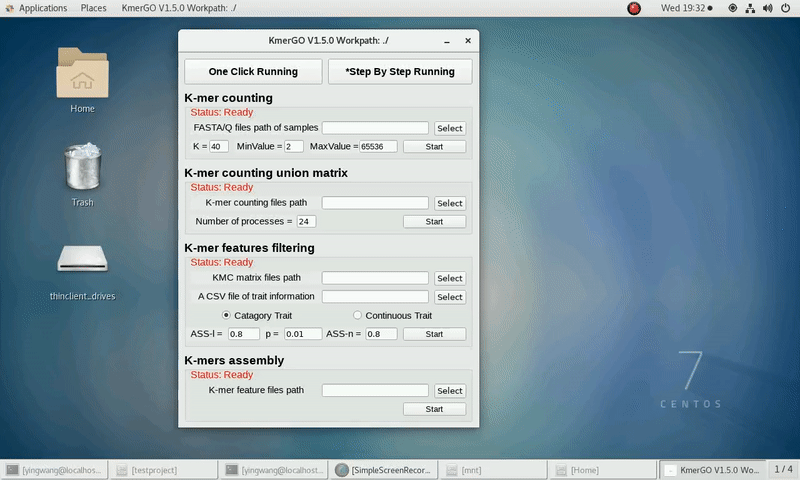Minimize the KmerGO window
This screenshot has height=480, width=800.
click(x=447, y=41)
